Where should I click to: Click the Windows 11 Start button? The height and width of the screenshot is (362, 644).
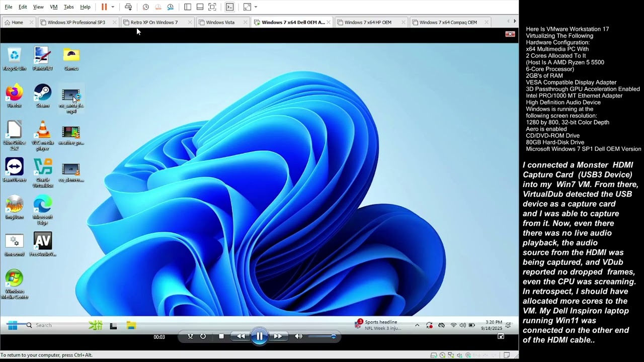point(13,325)
